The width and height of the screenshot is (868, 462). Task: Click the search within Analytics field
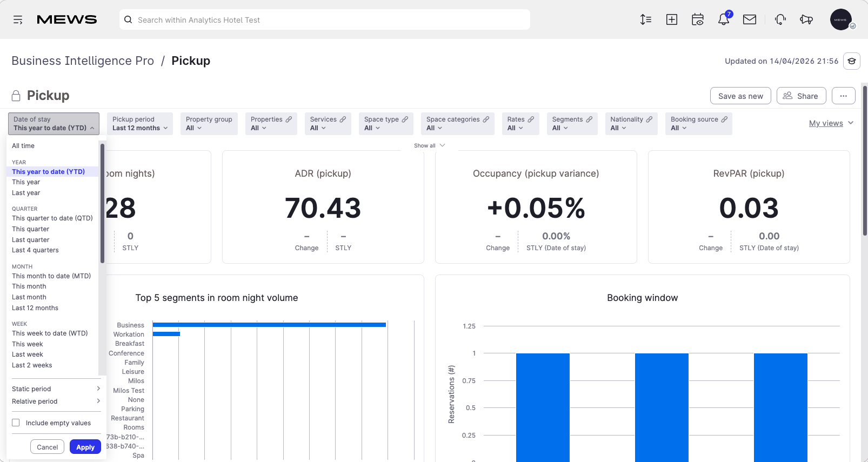[x=325, y=20]
